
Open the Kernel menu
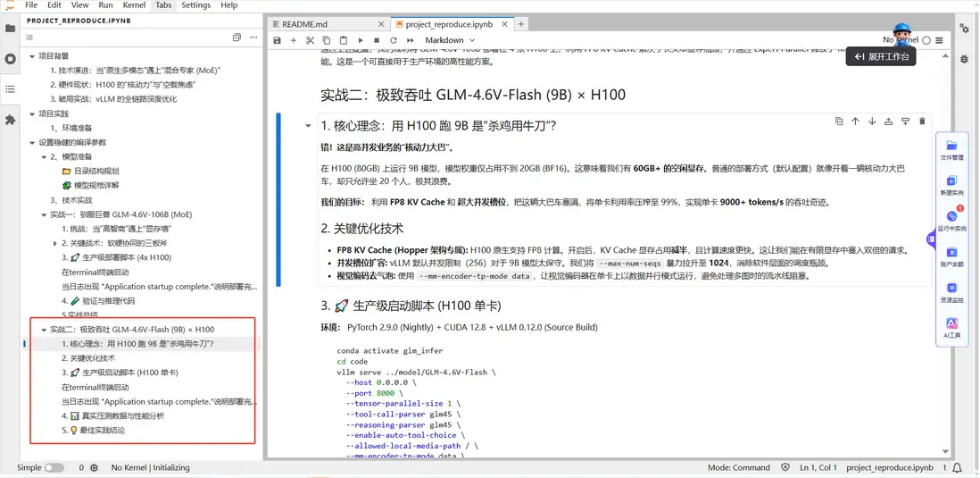(135, 5)
